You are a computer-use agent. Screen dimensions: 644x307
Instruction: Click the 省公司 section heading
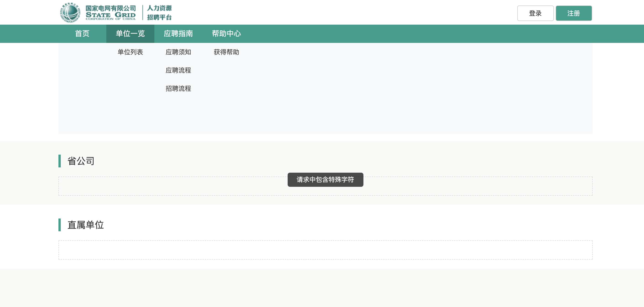[x=81, y=161]
